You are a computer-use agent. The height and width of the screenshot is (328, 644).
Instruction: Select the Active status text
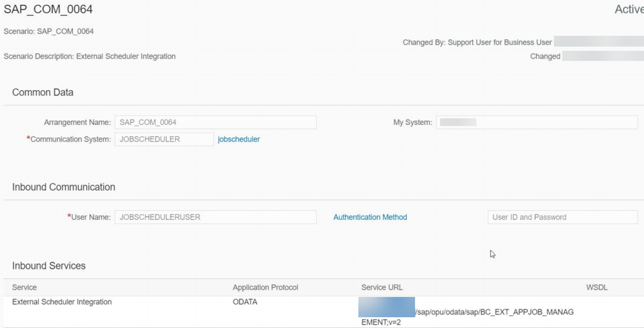tap(629, 10)
